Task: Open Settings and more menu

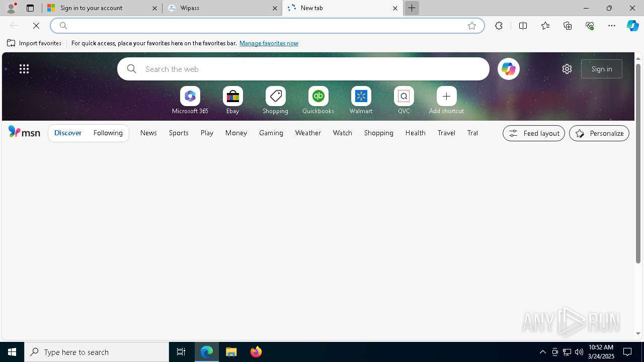Action: pyautogui.click(x=612, y=26)
